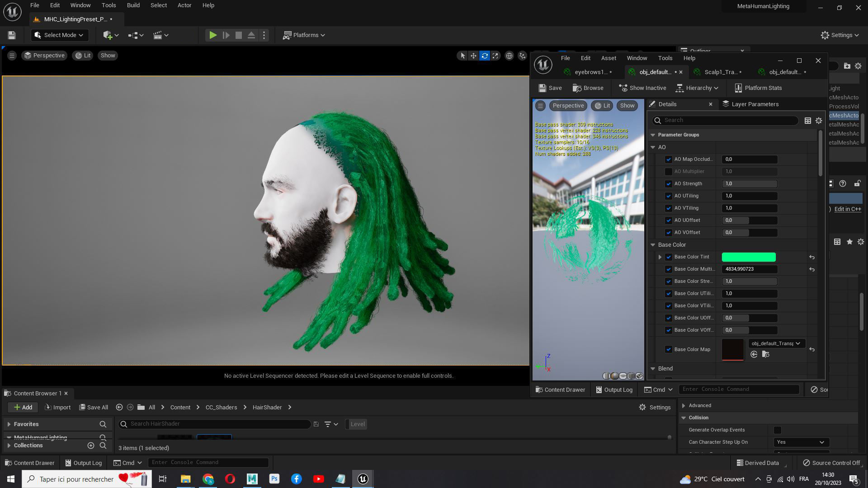868x488 pixels.
Task: Open Chrome from Windows taskbar
Action: pyautogui.click(x=208, y=479)
